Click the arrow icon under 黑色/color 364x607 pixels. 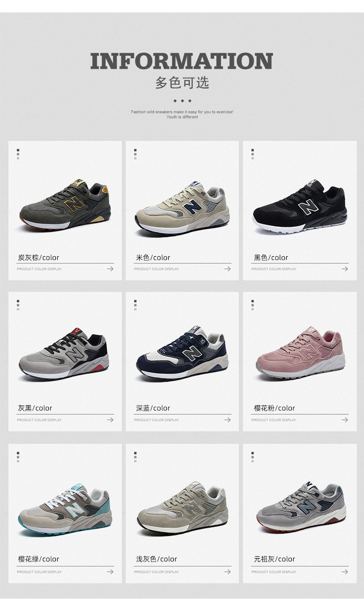pyautogui.click(x=345, y=269)
